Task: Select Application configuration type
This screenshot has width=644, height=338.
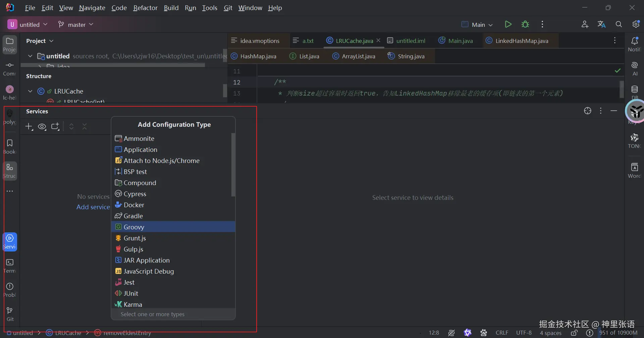Action: (173, 150)
